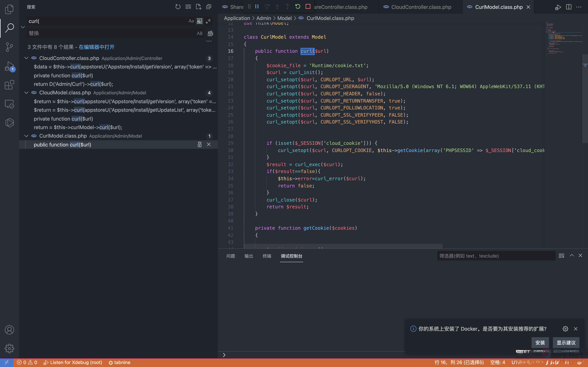Toggle Match Case in search box
588x367 pixels.
coord(191,21)
